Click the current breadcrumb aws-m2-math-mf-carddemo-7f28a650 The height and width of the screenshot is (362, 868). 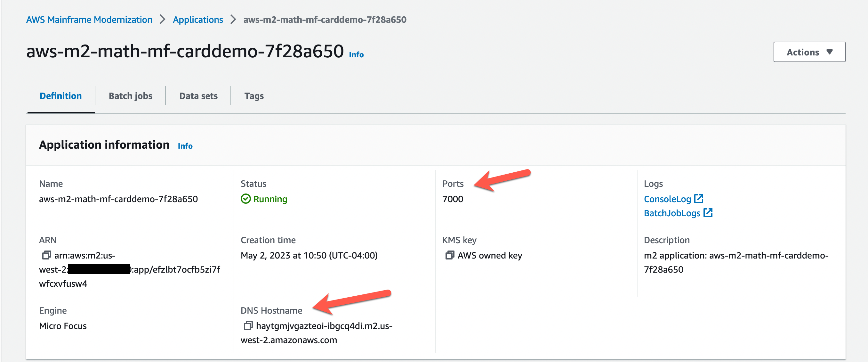click(x=325, y=20)
